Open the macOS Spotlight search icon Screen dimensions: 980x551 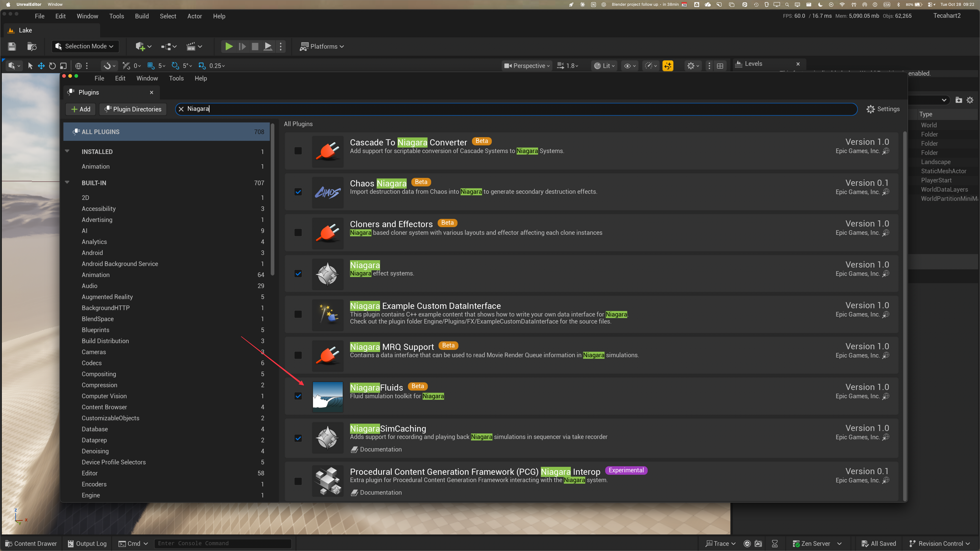tap(787, 5)
